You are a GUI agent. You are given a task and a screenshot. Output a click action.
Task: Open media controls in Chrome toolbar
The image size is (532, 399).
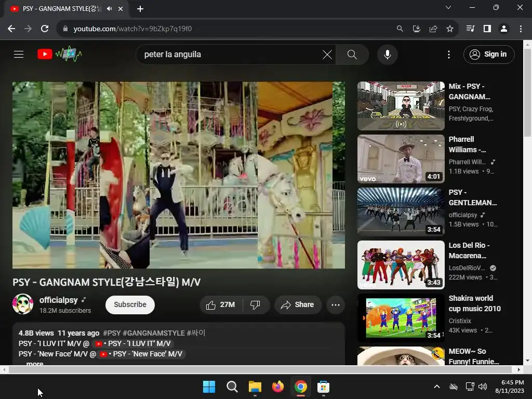click(x=470, y=29)
